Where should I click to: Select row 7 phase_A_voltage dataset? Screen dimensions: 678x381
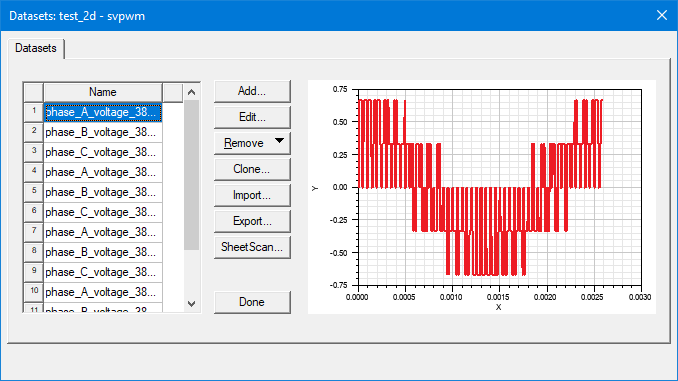[103, 232]
